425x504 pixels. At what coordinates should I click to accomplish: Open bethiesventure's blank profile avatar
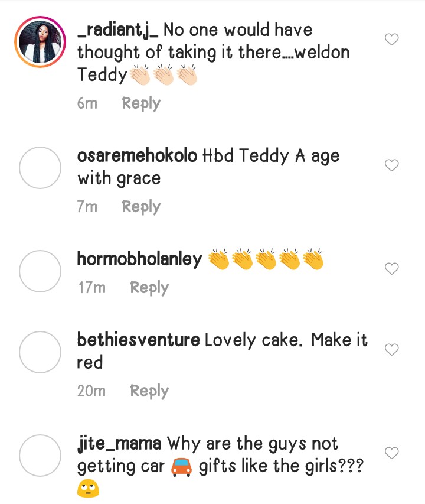[40, 352]
